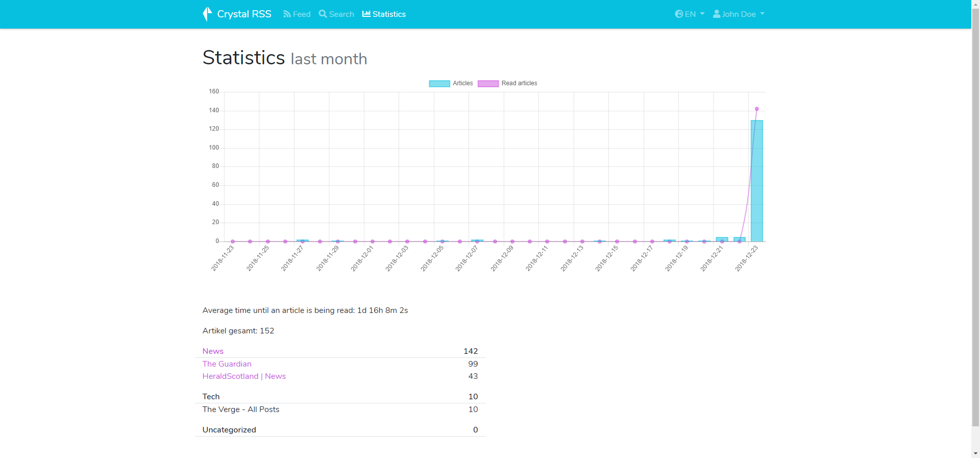
Task: Go to the Feed menu item
Action: click(x=297, y=14)
